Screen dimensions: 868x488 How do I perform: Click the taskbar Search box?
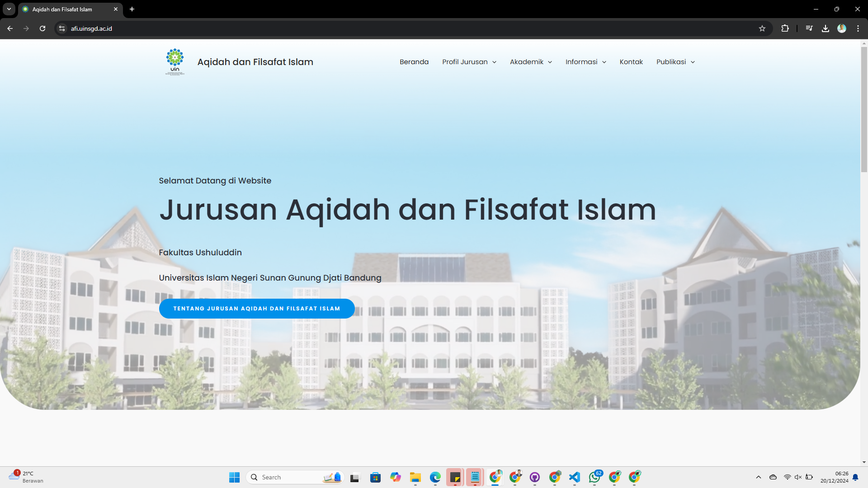click(x=295, y=477)
